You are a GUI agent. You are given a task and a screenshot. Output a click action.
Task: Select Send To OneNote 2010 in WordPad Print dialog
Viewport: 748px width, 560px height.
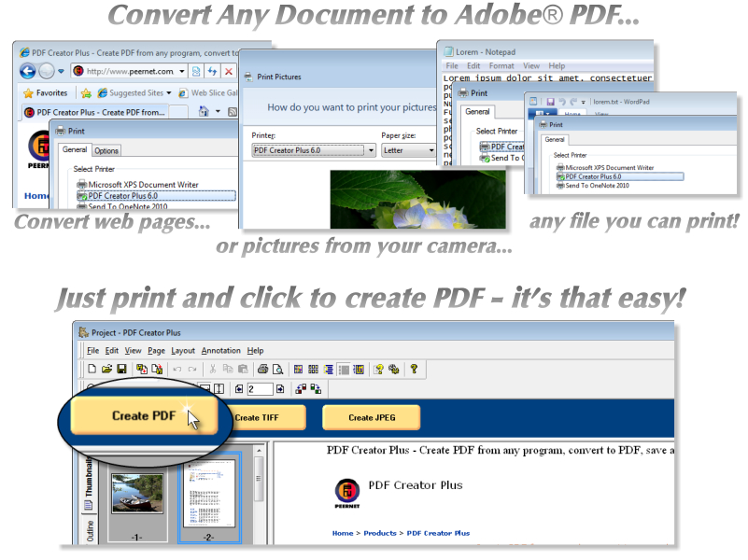(x=592, y=186)
